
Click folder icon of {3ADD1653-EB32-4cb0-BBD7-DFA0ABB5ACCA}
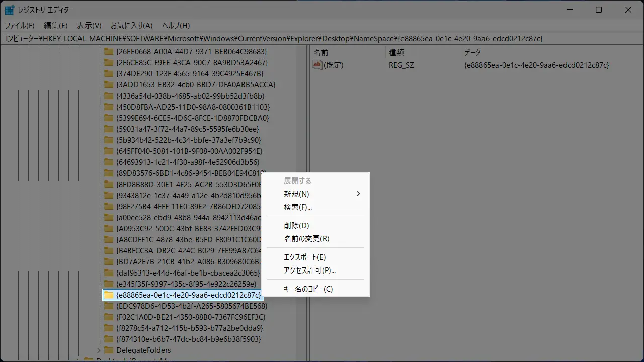click(109, 84)
